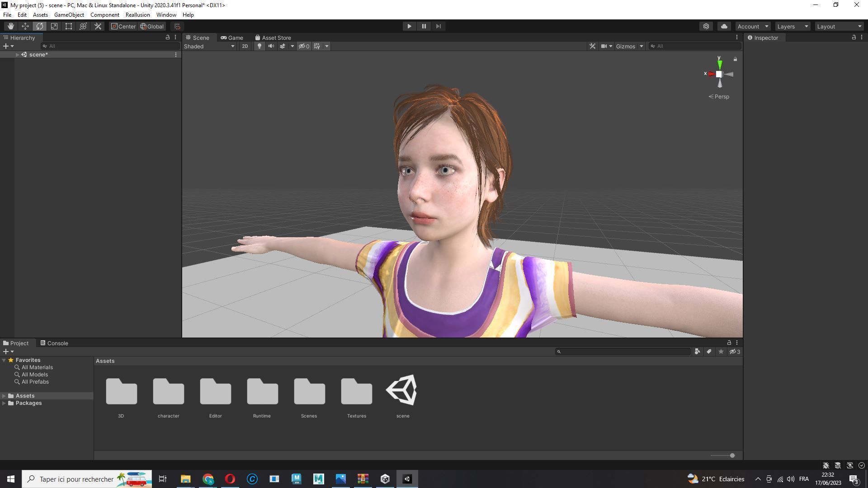This screenshot has height=488, width=868.
Task: Toggle scene audio
Action: (x=271, y=46)
